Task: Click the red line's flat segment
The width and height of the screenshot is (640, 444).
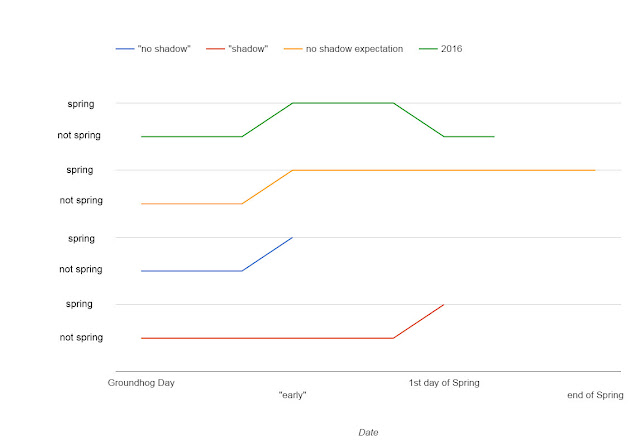Action: point(267,338)
